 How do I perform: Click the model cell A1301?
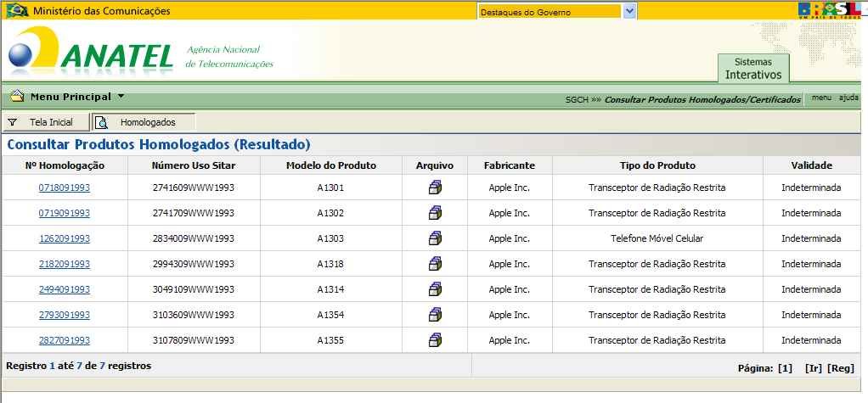(x=330, y=188)
